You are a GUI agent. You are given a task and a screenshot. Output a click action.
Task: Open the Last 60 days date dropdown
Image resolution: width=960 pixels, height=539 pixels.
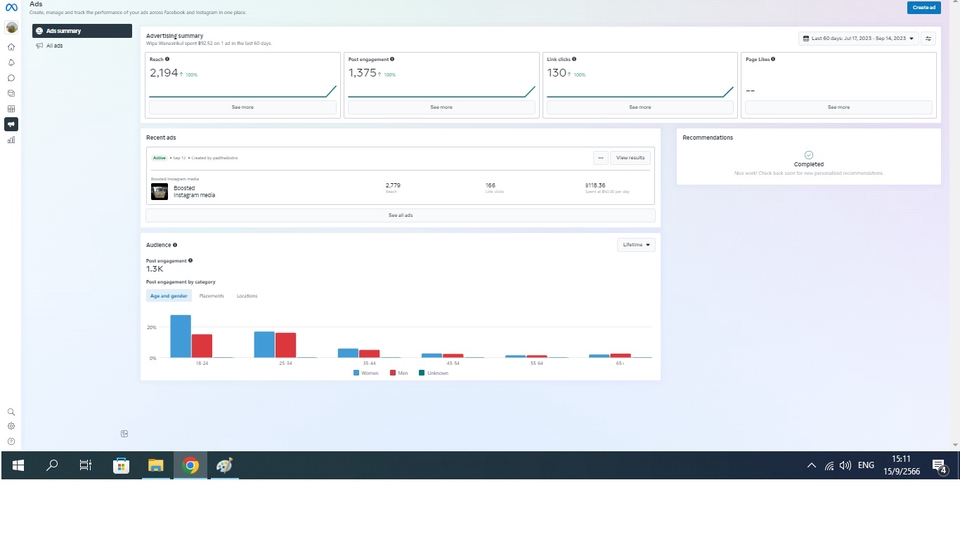coord(858,39)
